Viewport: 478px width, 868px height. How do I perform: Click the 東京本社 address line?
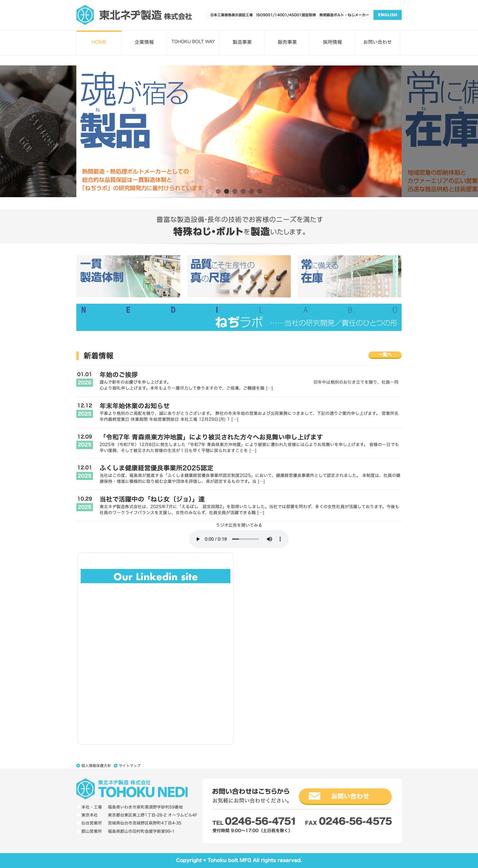pyautogui.click(x=137, y=815)
